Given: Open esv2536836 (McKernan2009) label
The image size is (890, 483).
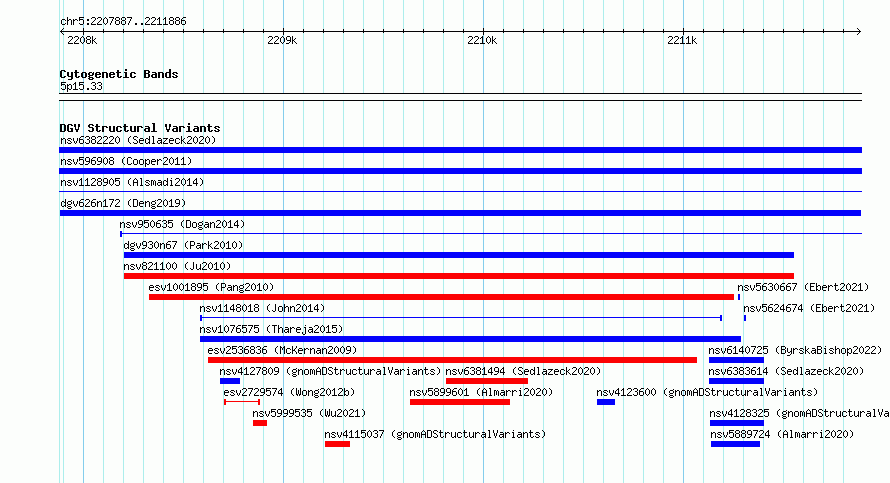Looking at the screenshot, I should tap(282, 350).
